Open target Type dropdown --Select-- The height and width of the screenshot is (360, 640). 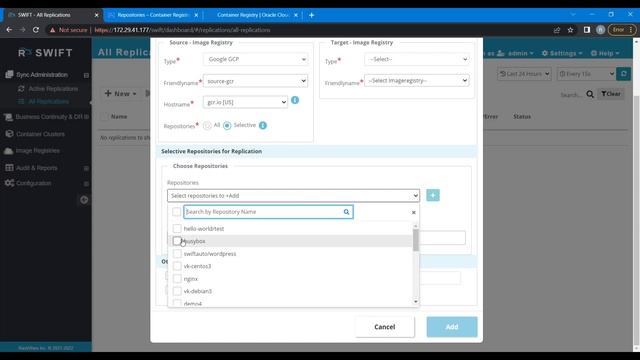[x=417, y=59]
